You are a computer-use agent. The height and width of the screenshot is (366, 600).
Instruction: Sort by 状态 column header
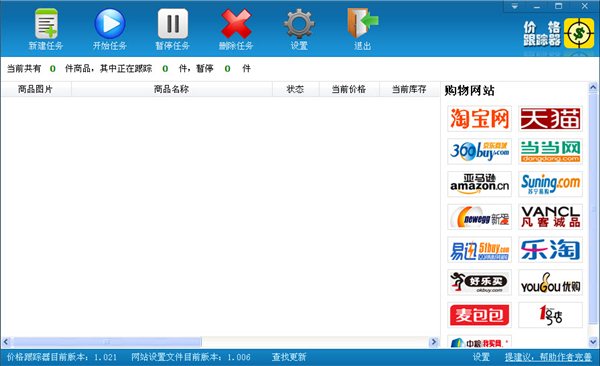point(295,89)
